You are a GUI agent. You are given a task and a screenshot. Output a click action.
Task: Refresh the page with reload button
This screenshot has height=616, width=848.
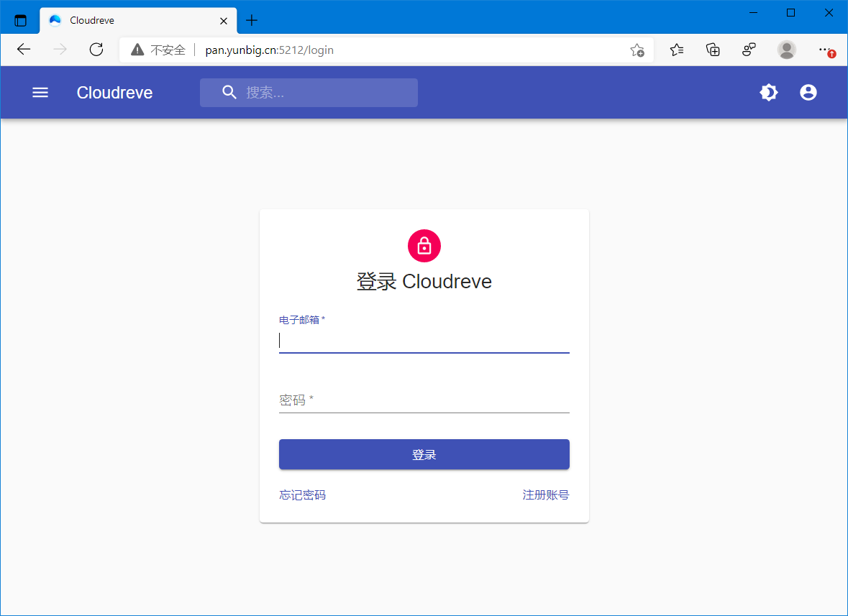pos(96,50)
